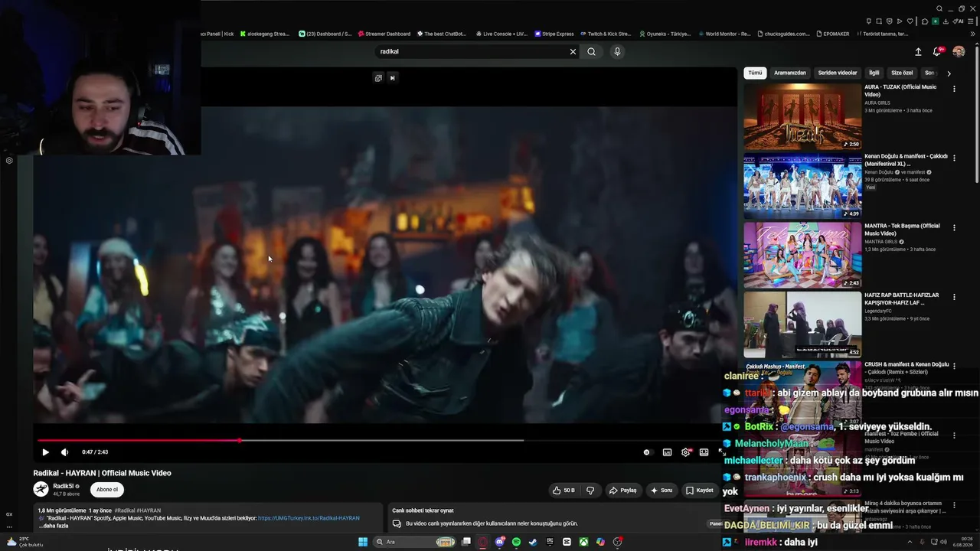The width and height of the screenshot is (980, 551).
Task: Open the YouTube upload/create icon
Action: [918, 51]
